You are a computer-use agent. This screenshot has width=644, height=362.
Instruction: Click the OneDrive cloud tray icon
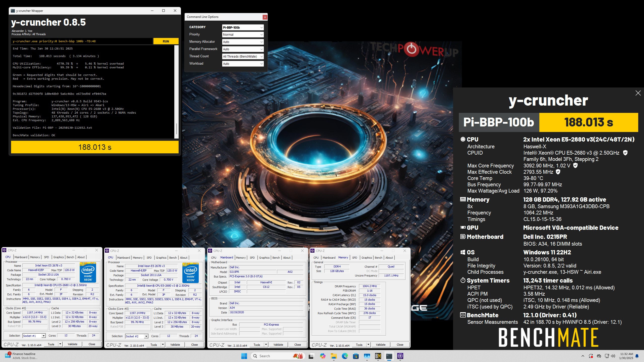click(x=599, y=356)
